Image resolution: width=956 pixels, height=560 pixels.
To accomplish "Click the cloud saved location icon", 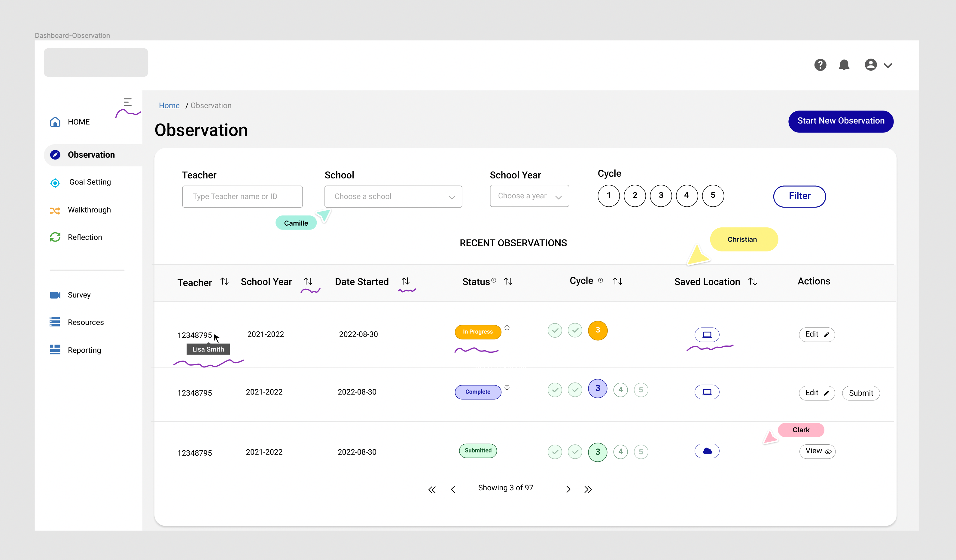I will 707,451.
